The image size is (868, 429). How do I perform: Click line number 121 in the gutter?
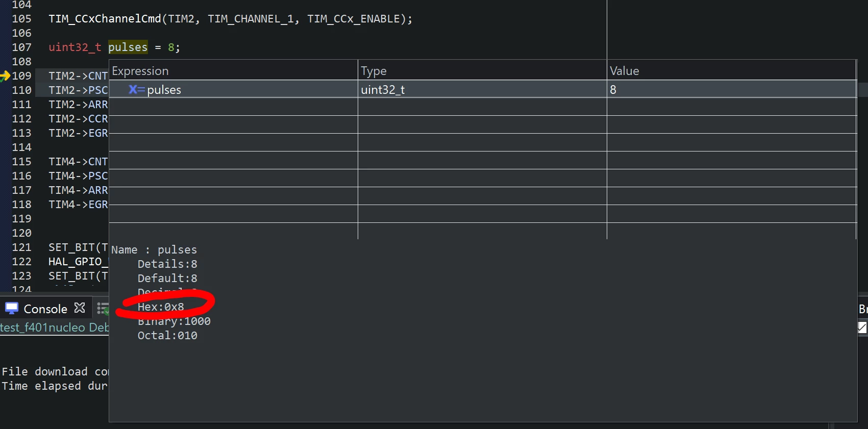pyautogui.click(x=21, y=247)
